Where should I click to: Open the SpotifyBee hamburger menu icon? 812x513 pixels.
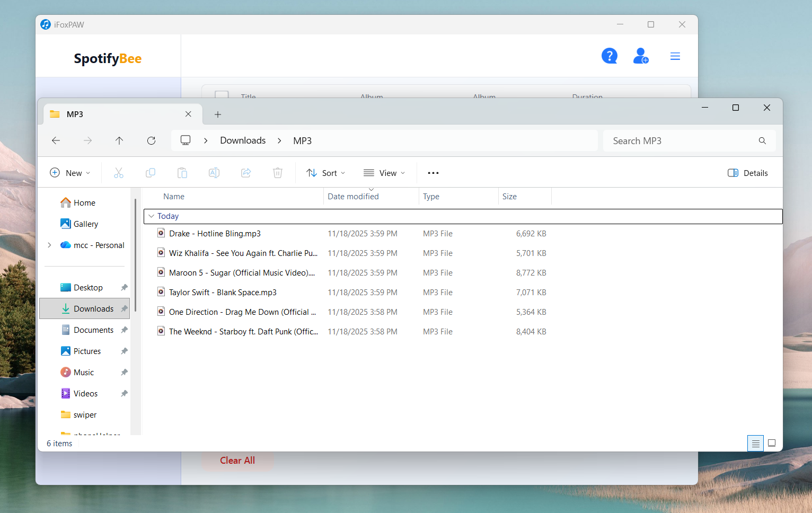(675, 56)
